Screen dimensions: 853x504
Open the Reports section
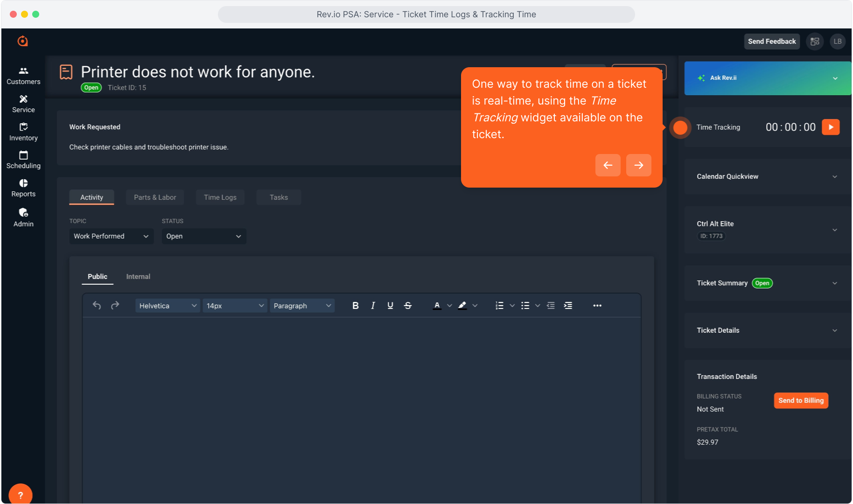tap(23, 188)
